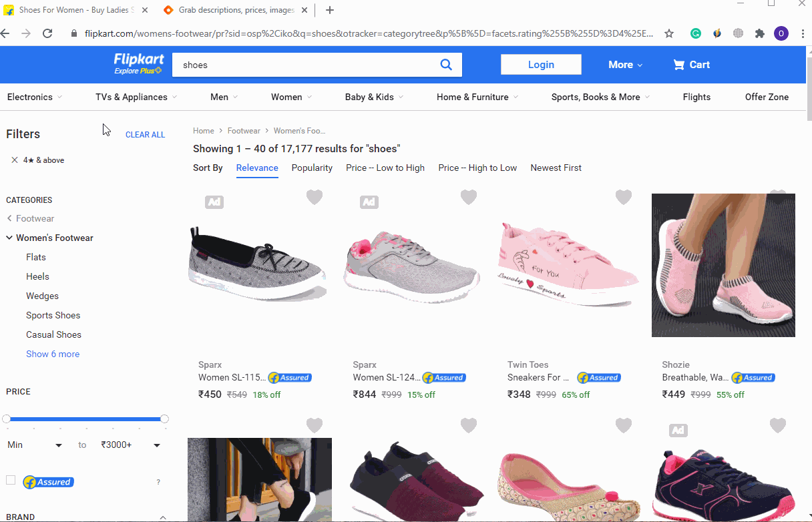The width and height of the screenshot is (812, 522).
Task: Open the Extensions puzzle icon
Action: [x=759, y=33]
